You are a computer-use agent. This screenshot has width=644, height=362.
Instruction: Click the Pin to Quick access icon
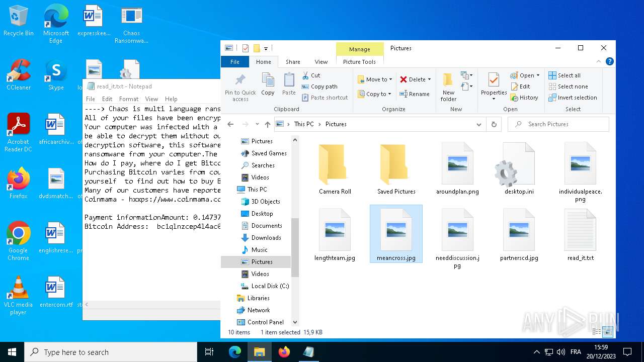click(x=240, y=87)
